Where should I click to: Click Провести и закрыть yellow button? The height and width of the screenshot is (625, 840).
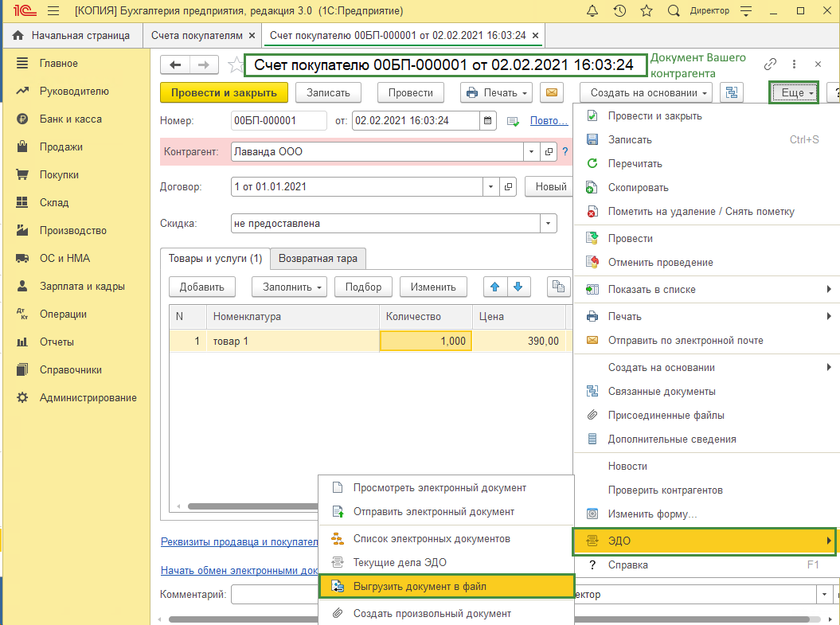(224, 92)
